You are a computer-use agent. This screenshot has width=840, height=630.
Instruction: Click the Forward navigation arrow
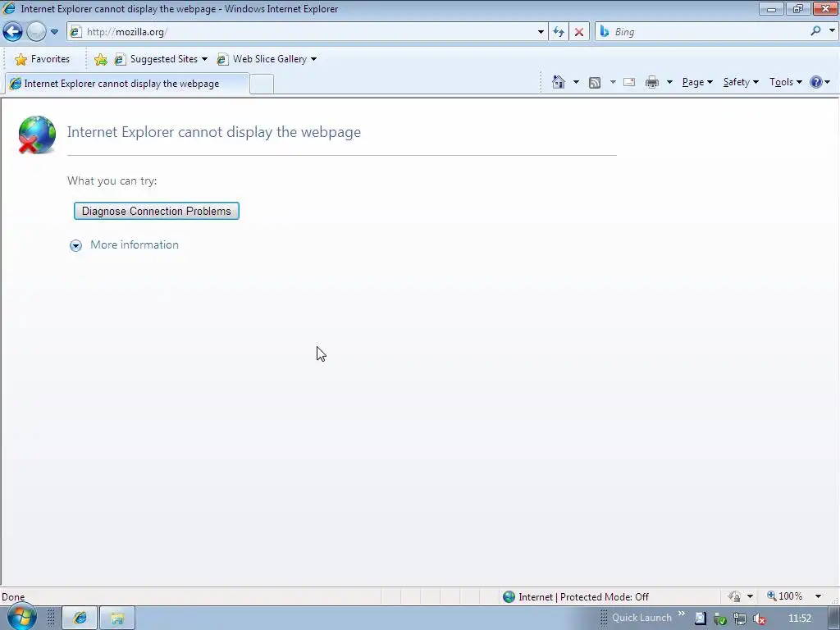click(x=36, y=32)
